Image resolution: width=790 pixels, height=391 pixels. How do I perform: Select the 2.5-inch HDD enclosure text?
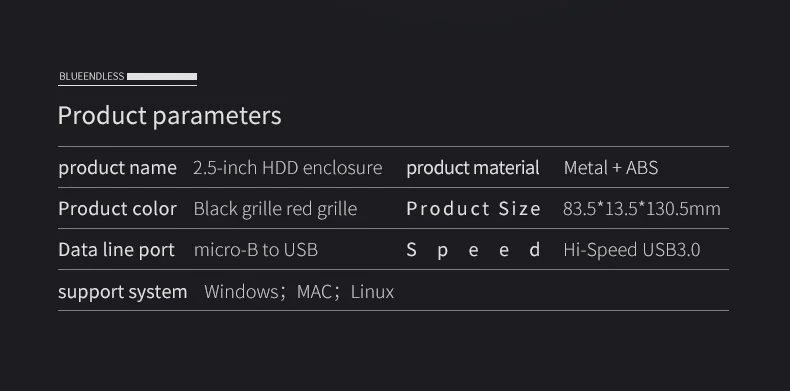coord(288,168)
